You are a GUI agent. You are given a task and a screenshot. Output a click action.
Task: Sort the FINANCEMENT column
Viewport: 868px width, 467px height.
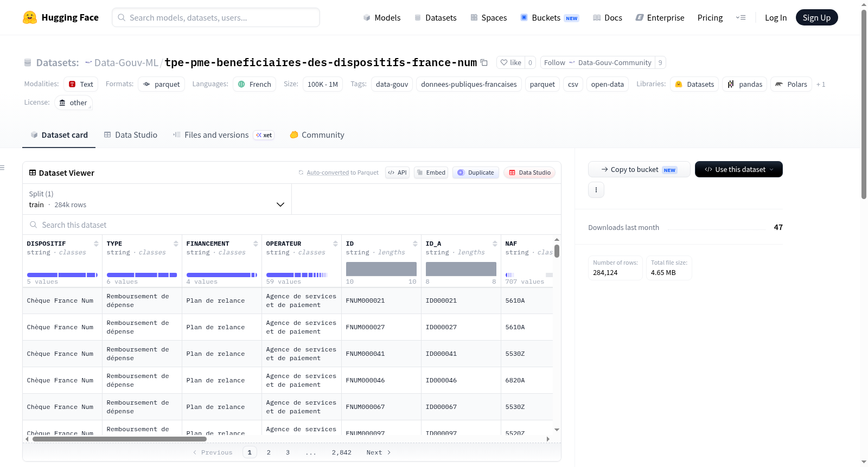256,244
